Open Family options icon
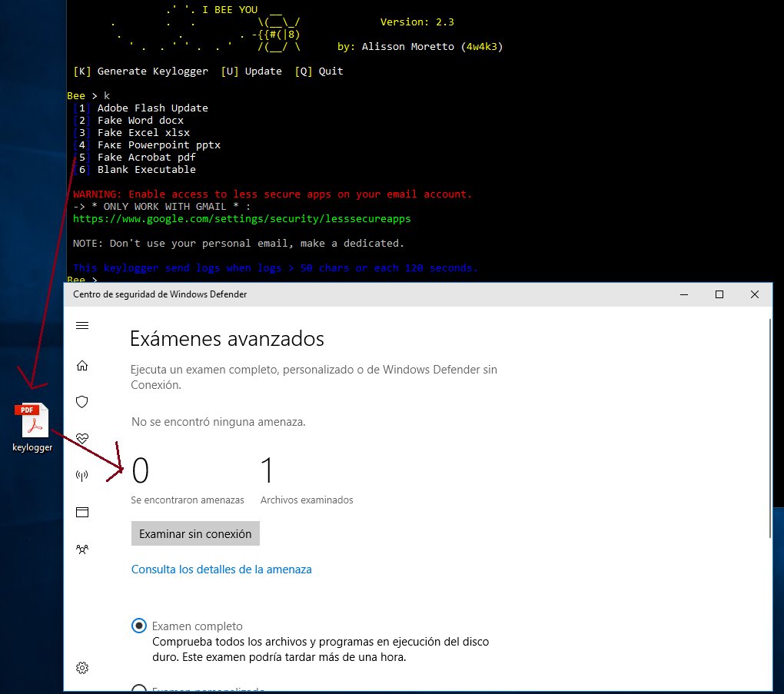Image resolution: width=784 pixels, height=694 pixels. 82,549
